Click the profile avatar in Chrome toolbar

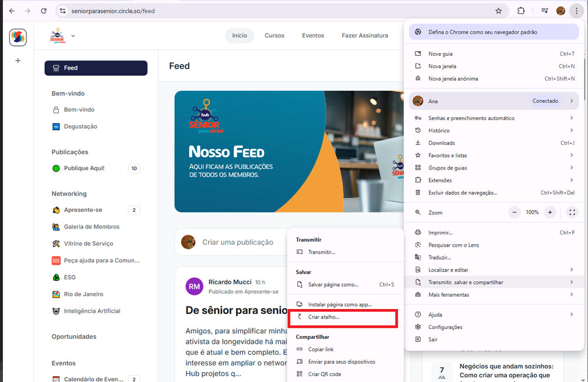(x=560, y=11)
